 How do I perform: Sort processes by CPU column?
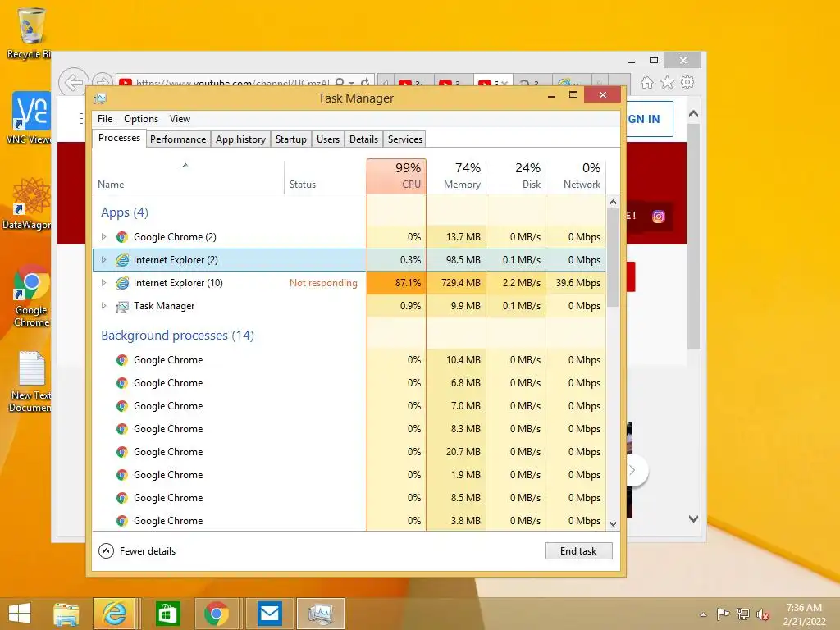(x=396, y=176)
